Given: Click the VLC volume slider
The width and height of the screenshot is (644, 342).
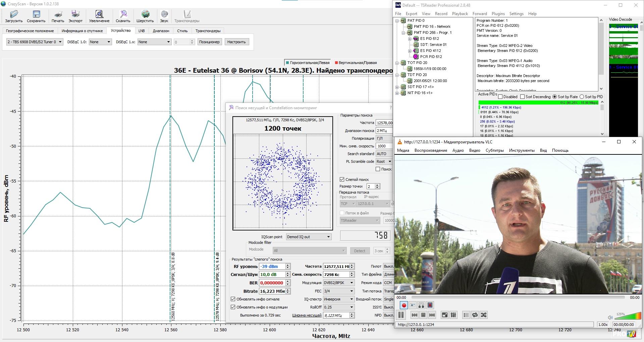Looking at the screenshot, I should [x=627, y=316].
